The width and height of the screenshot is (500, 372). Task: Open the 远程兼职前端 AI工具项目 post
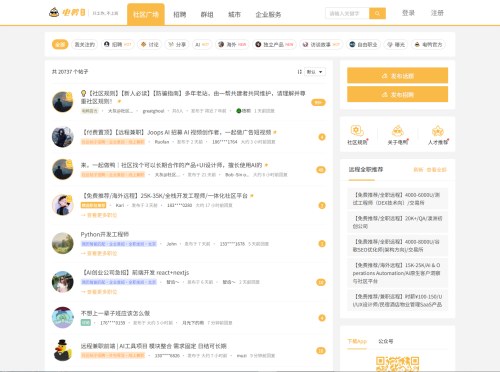pyautogui.click(x=154, y=346)
